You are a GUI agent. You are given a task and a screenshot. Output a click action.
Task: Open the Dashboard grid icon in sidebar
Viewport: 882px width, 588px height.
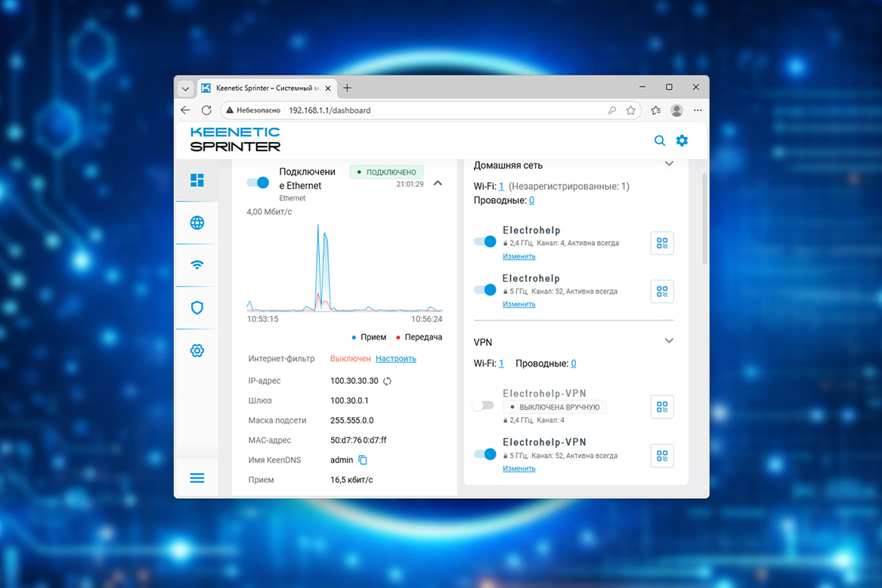tap(197, 180)
